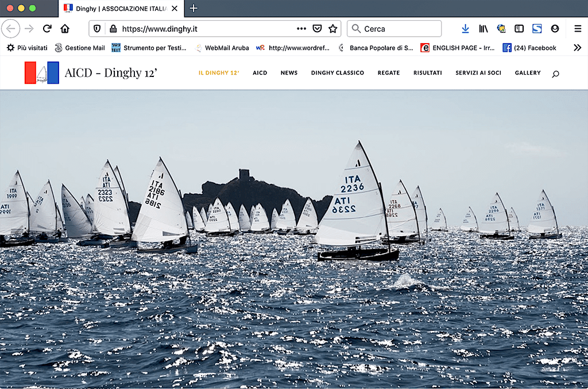Open the Firefox downloads panel

(465, 29)
